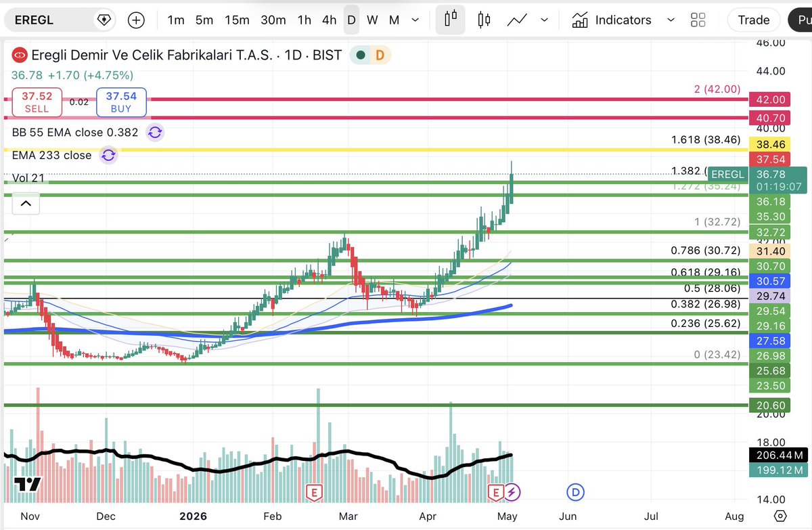
Task: Open the Indicators menu
Action: click(x=612, y=20)
